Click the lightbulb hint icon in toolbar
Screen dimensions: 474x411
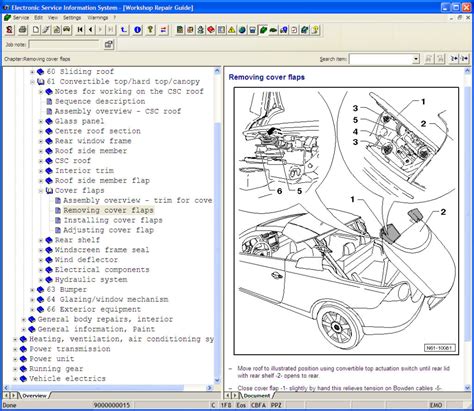[315, 30]
